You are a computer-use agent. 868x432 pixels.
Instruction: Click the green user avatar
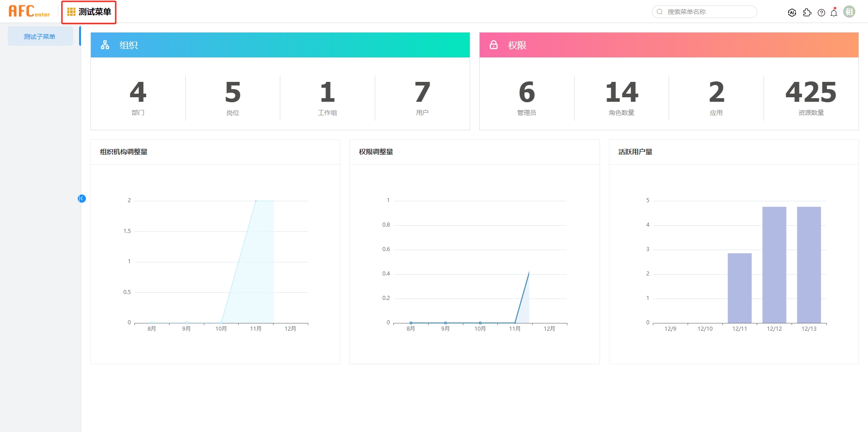[849, 12]
